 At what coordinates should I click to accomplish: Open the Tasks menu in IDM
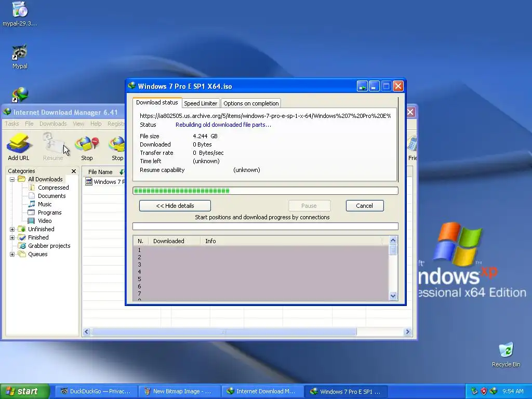point(12,124)
